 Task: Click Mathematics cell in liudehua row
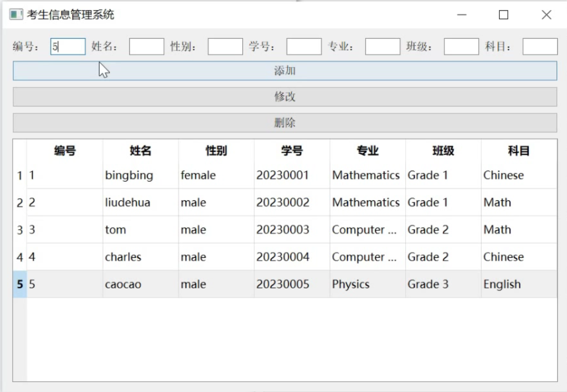(368, 202)
